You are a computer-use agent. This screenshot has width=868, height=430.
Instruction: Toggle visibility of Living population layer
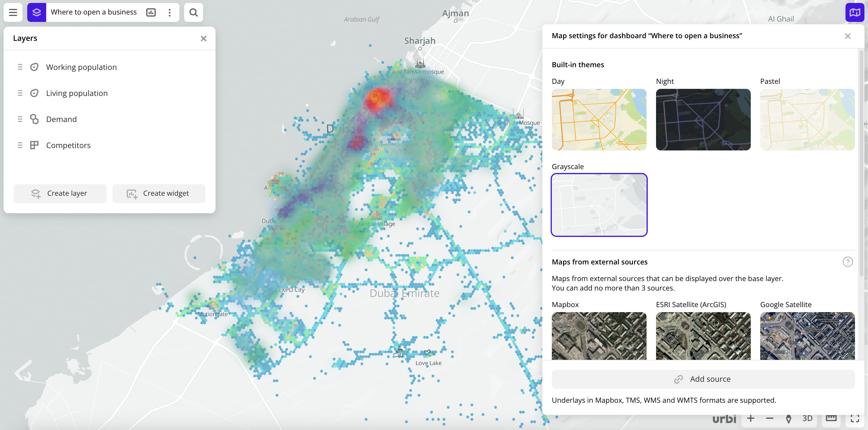pos(34,92)
